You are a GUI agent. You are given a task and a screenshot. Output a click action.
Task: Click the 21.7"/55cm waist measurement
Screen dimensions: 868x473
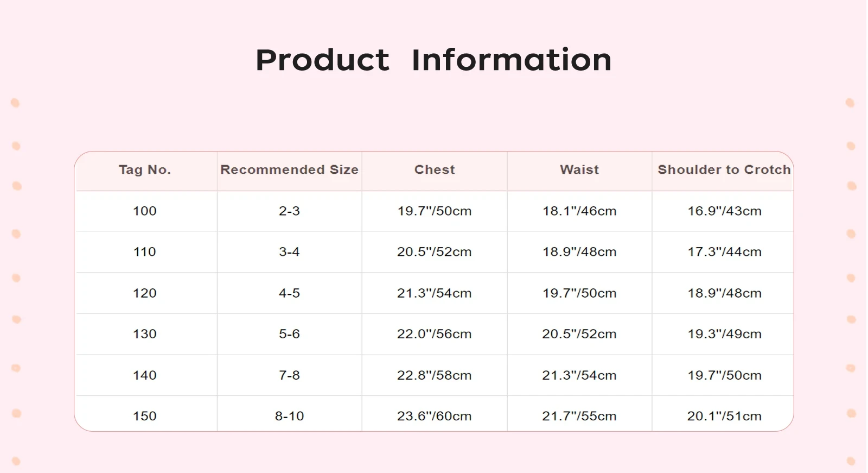point(579,416)
